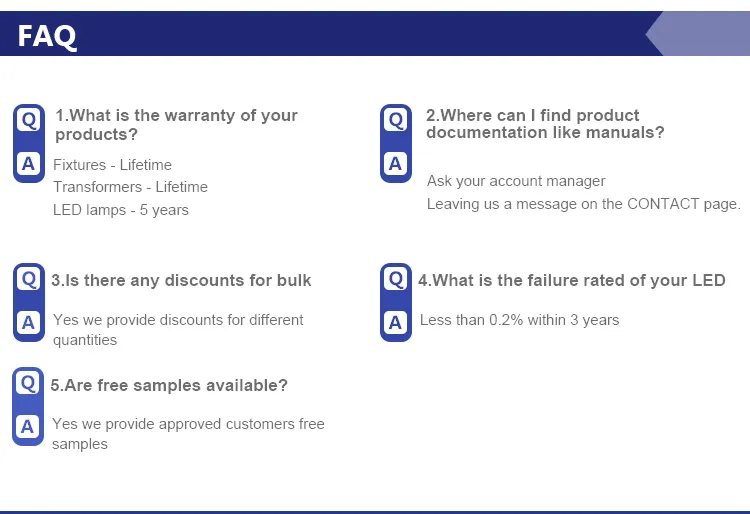750x514 pixels.
Task: Click the LED lamps - 5 years line
Action: [120, 210]
